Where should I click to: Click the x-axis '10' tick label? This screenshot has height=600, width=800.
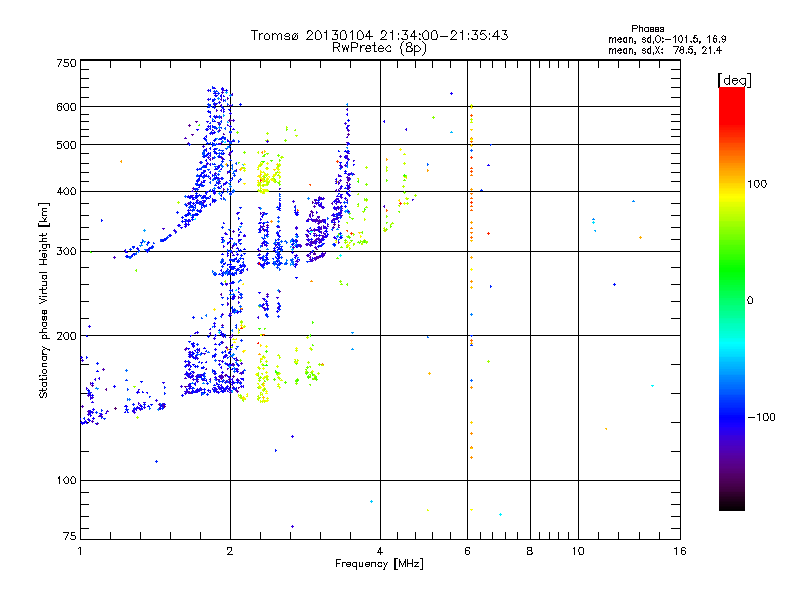[x=578, y=551]
